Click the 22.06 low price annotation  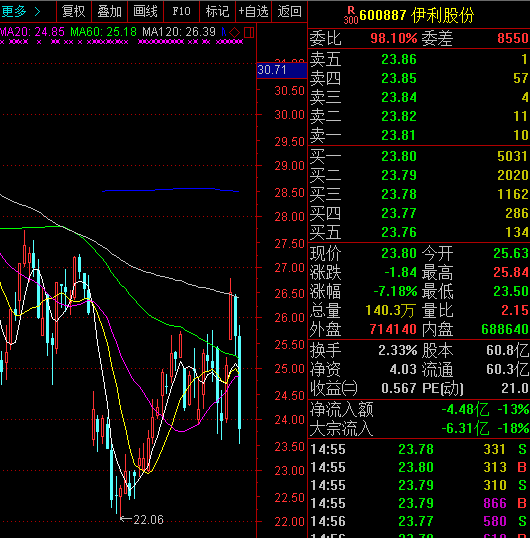pyautogui.click(x=148, y=519)
